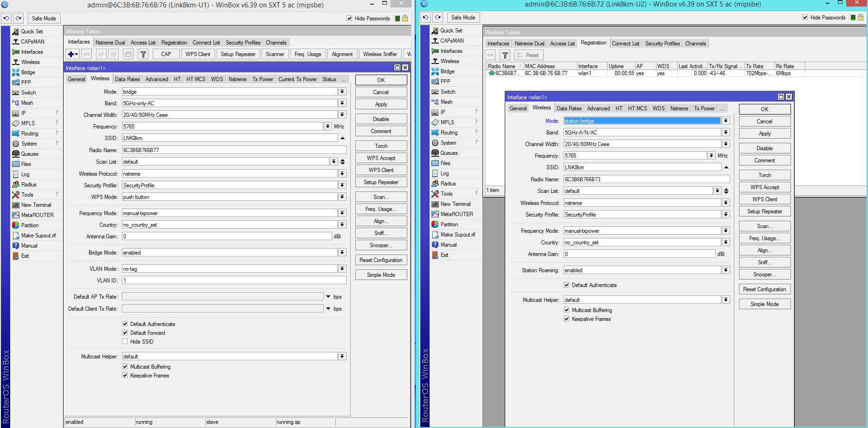Click Antenna Gain field in Link8km-U2 wlan1
The width and height of the screenshot is (868, 428).
pyautogui.click(x=640, y=254)
